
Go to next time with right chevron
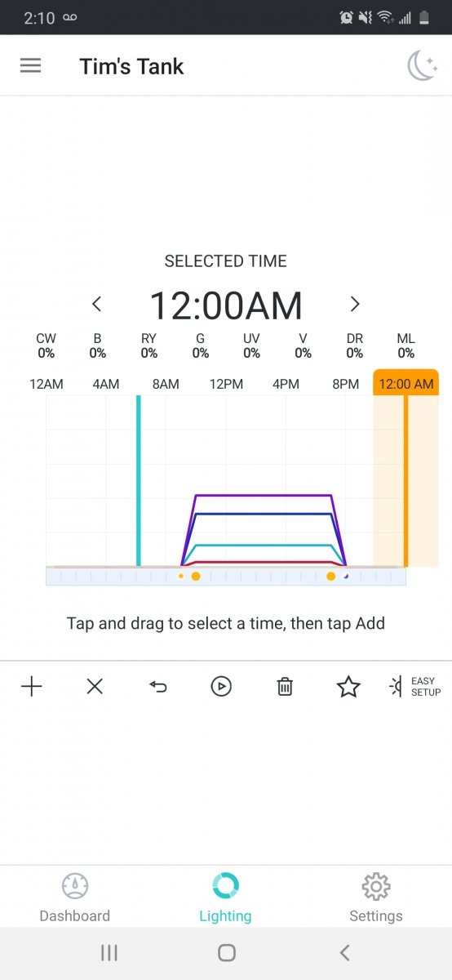355,305
